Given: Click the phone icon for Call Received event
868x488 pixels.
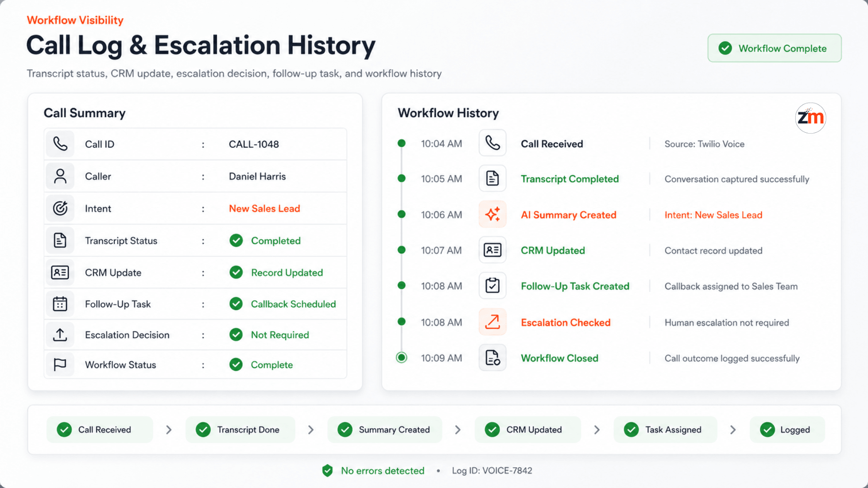Looking at the screenshot, I should 492,143.
